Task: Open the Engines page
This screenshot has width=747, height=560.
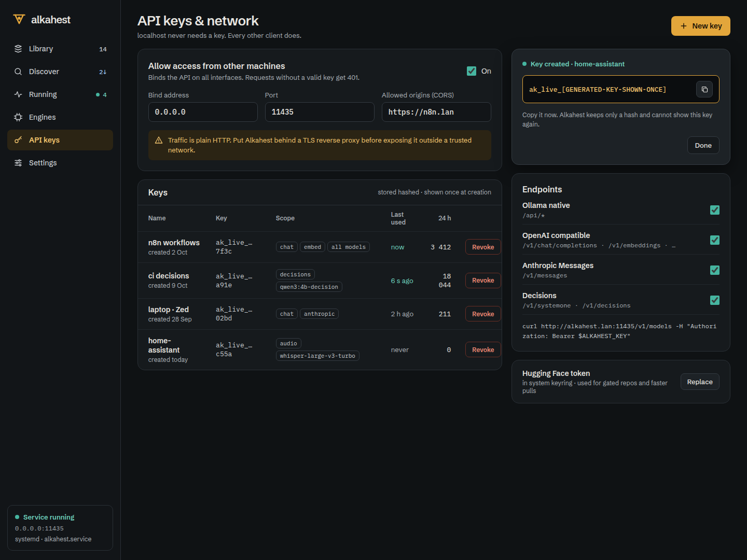Action: [x=60, y=117]
